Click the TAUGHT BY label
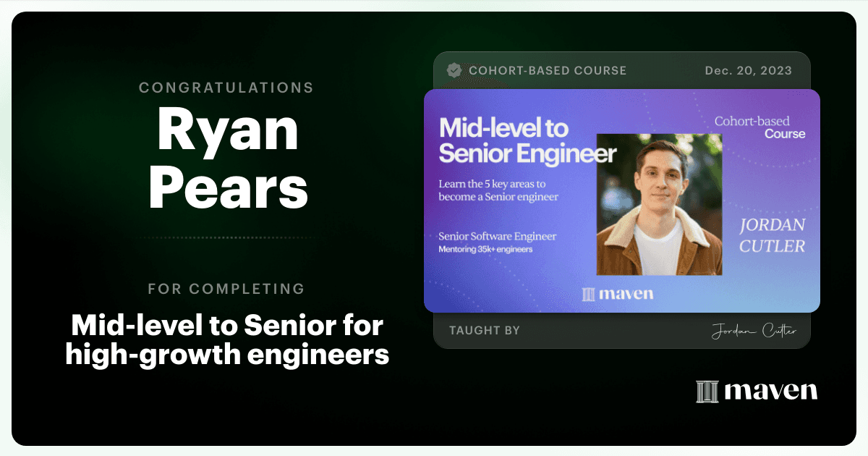The image size is (868, 456). pos(485,331)
